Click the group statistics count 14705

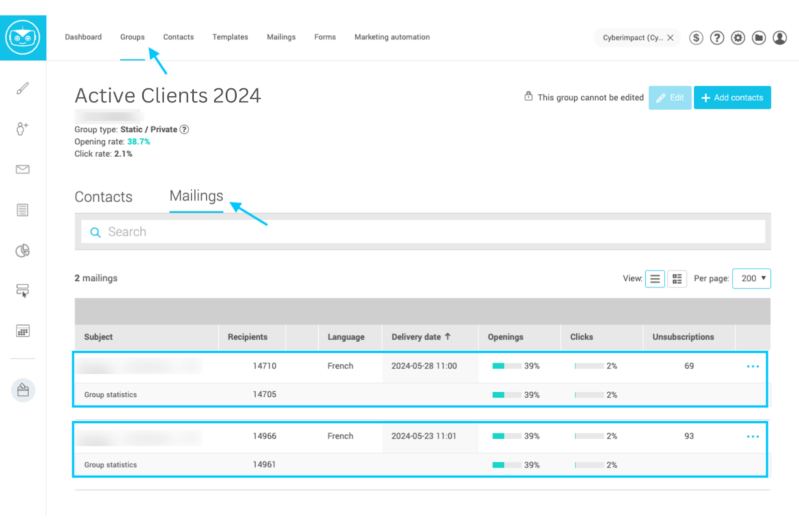tap(265, 395)
